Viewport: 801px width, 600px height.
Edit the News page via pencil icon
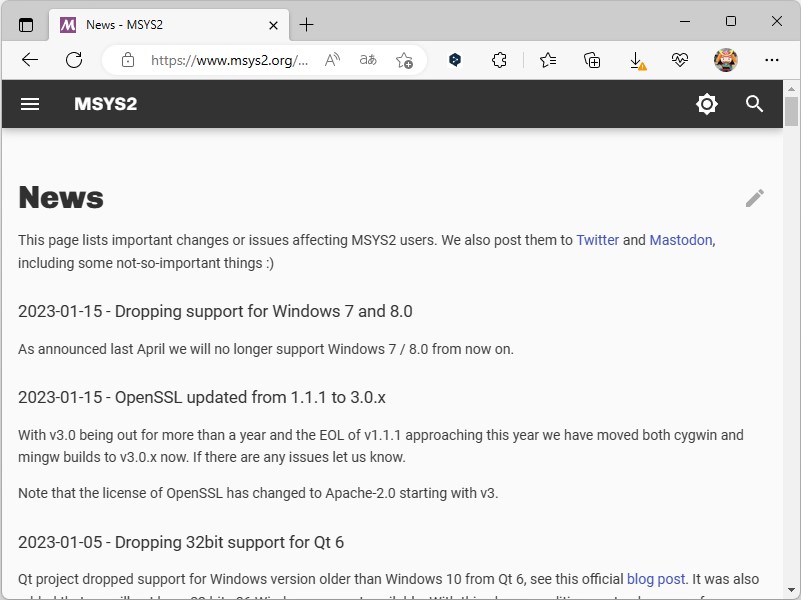755,198
